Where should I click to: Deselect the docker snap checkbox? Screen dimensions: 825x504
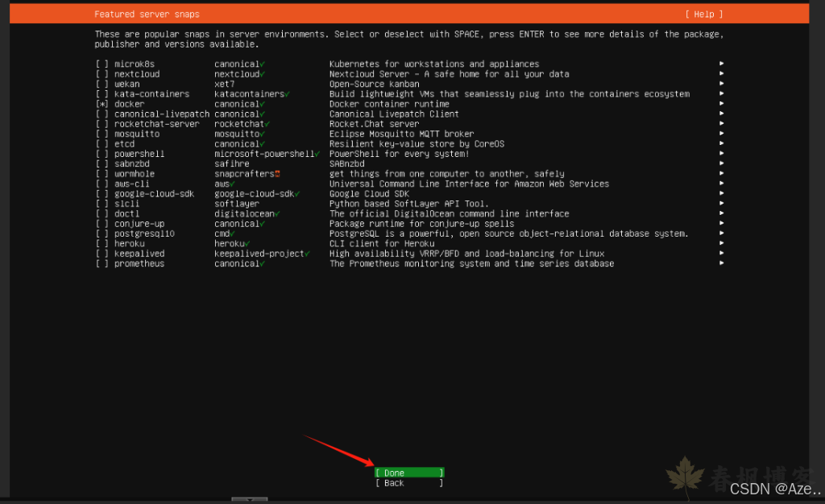[102, 104]
